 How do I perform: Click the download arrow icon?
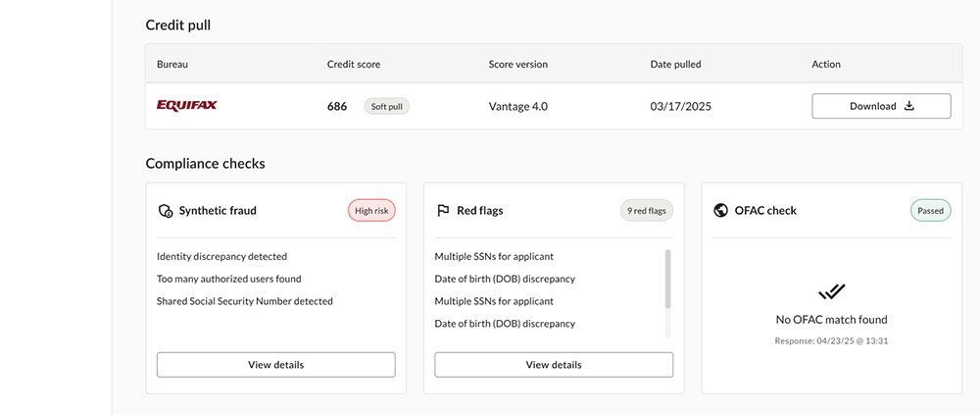click(x=909, y=106)
